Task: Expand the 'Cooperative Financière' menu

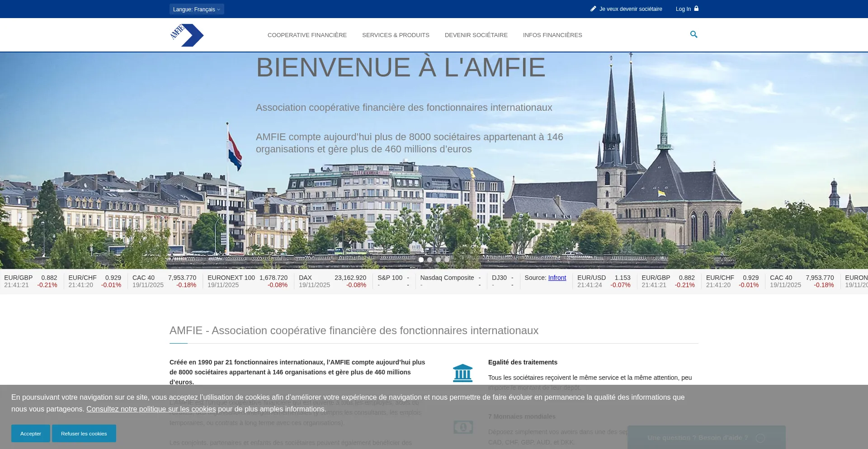Action: point(307,35)
